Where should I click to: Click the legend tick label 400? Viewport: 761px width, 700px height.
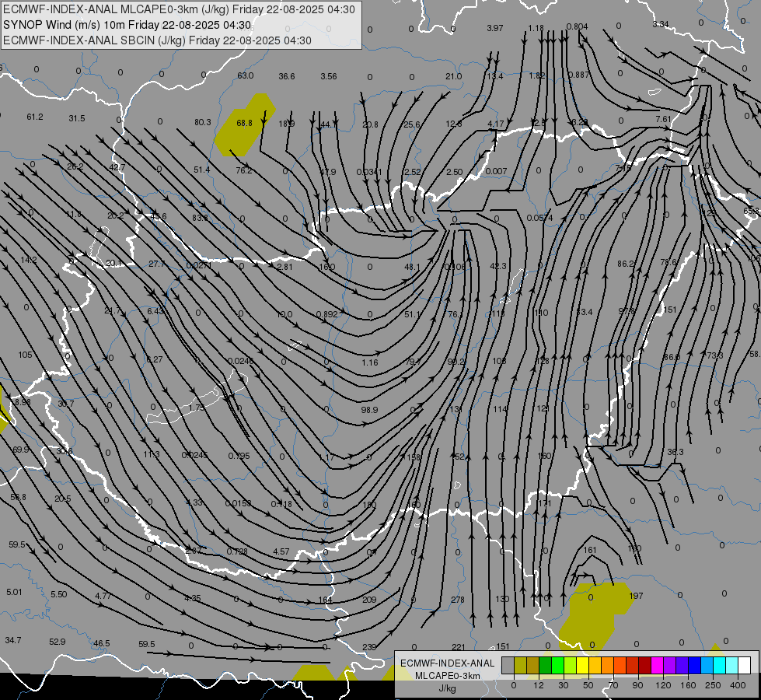pos(738,685)
